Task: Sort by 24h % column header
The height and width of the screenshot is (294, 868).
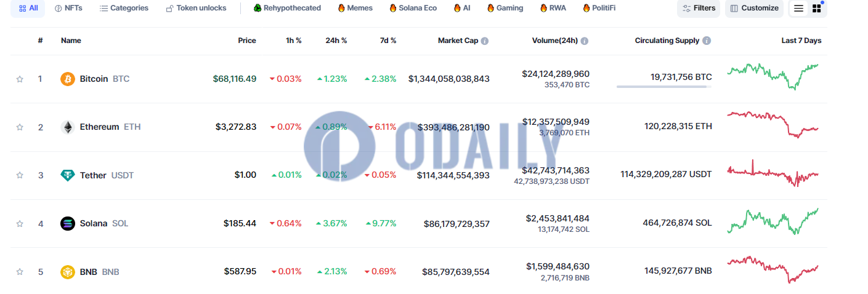Action: 336,41
